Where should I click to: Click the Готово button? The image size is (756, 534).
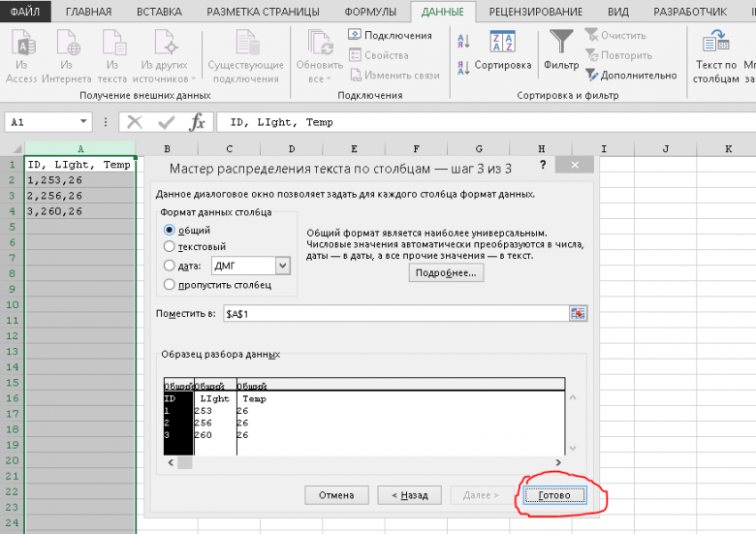click(554, 495)
